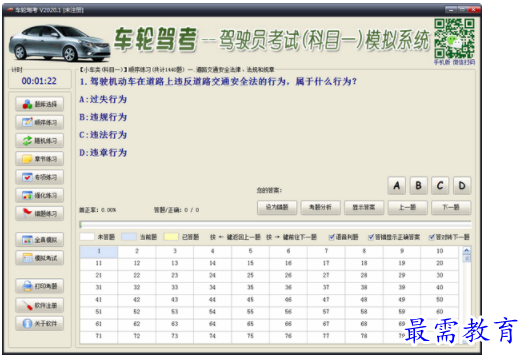Open 考题分析 question analysis
Image resolution: width=526 pixels, height=362 pixels.
[x=321, y=207]
